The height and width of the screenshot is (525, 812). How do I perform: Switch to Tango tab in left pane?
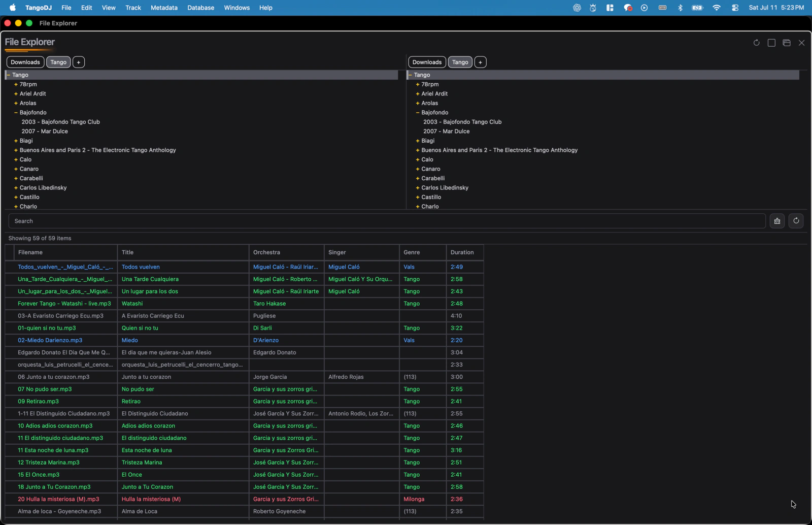coord(58,62)
